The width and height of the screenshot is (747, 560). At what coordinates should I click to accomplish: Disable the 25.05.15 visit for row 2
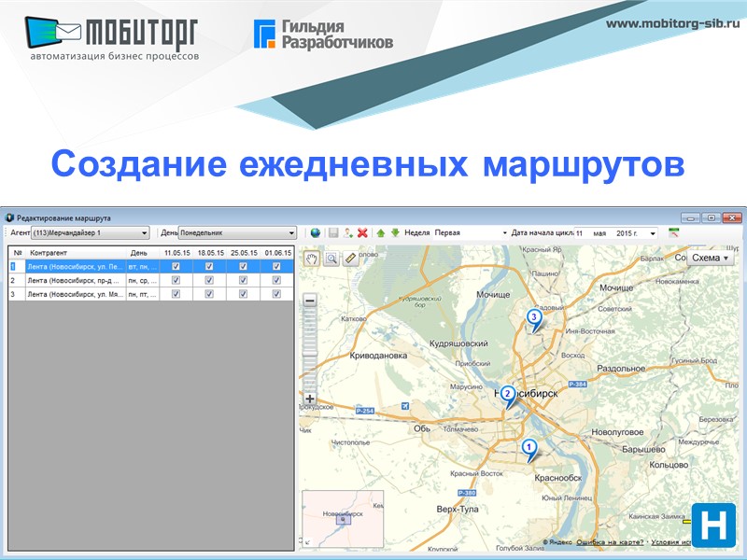tap(242, 281)
